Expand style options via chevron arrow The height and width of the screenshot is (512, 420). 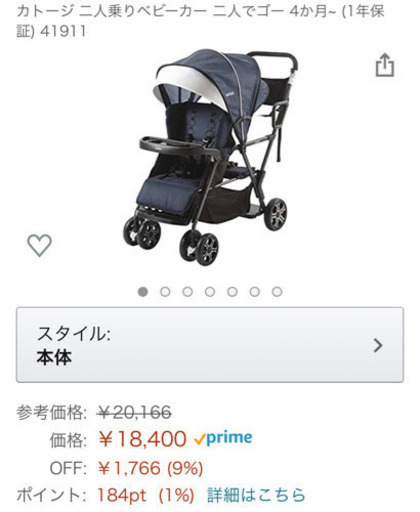(378, 345)
